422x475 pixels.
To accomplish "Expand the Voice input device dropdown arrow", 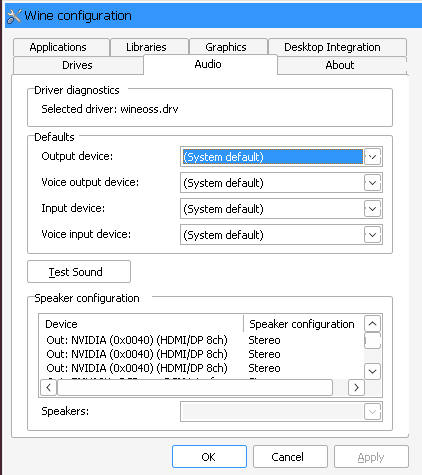I will pyautogui.click(x=372, y=235).
